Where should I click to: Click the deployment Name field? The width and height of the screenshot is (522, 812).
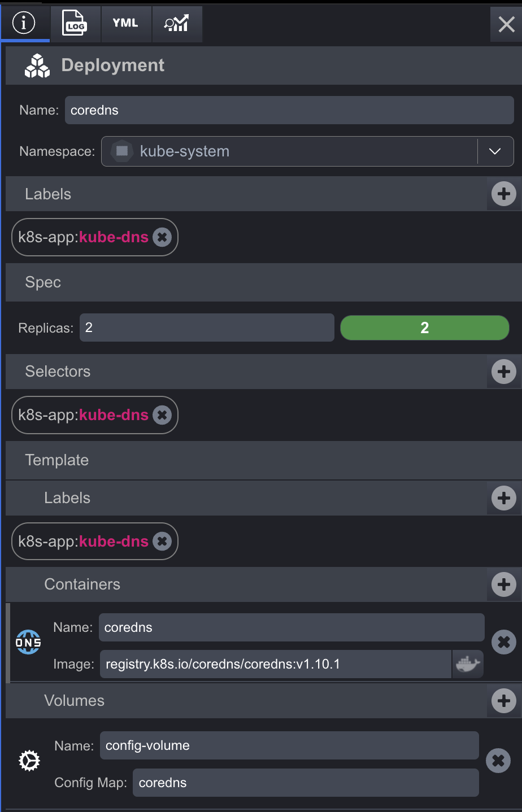(289, 110)
